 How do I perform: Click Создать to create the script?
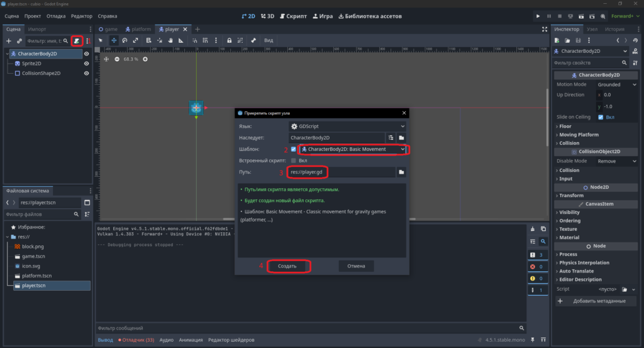[287, 266]
